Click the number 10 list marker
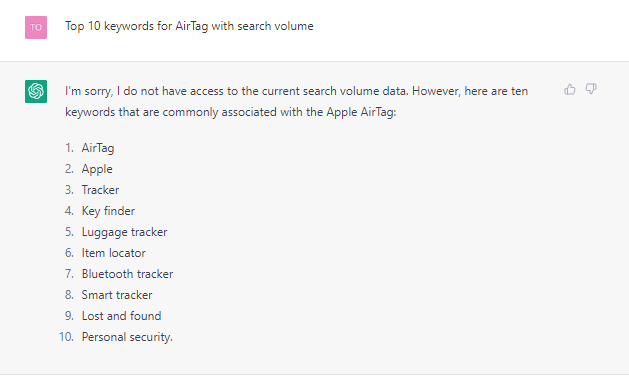Image resolution: width=629 pixels, height=377 pixels. (66, 337)
